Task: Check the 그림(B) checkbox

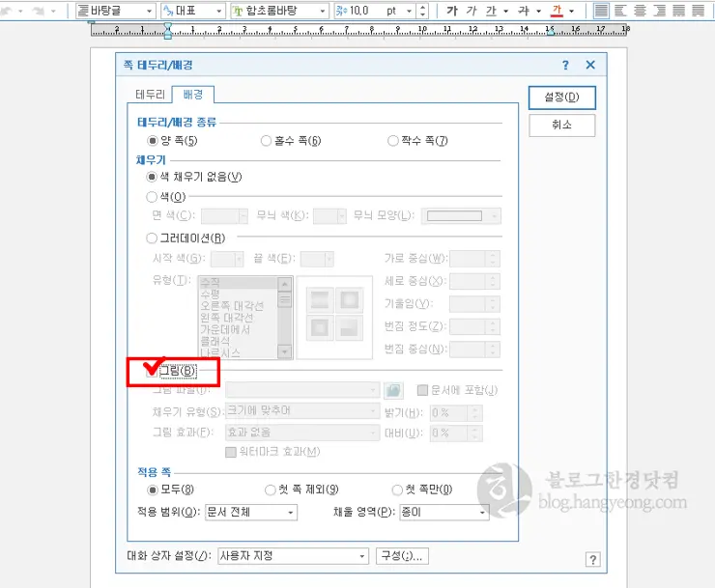Action: pos(152,371)
